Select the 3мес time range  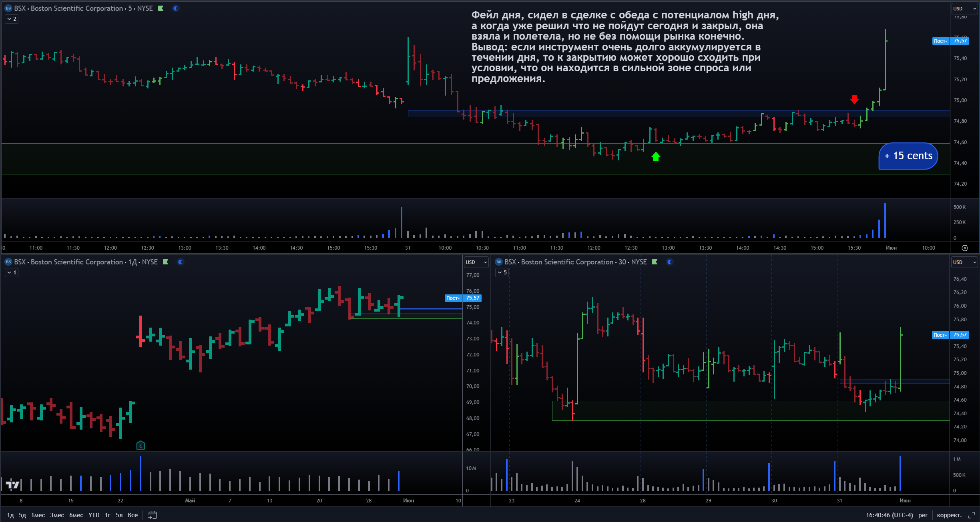click(57, 515)
